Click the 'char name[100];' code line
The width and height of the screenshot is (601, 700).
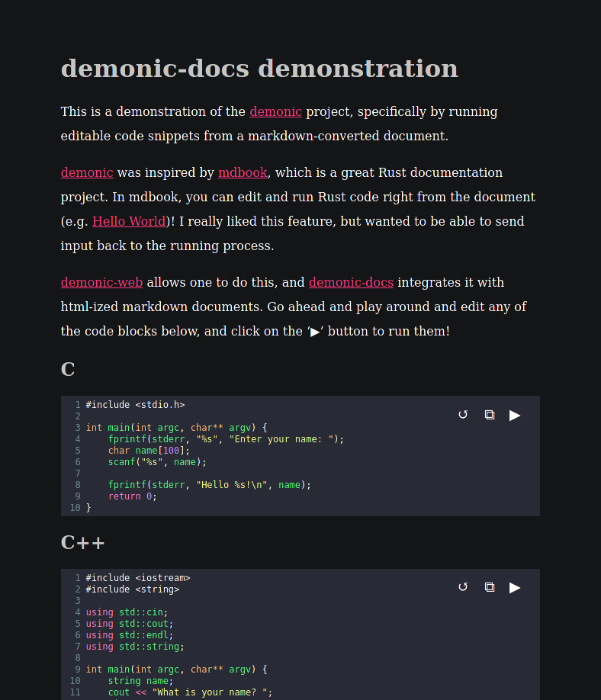coord(149,451)
